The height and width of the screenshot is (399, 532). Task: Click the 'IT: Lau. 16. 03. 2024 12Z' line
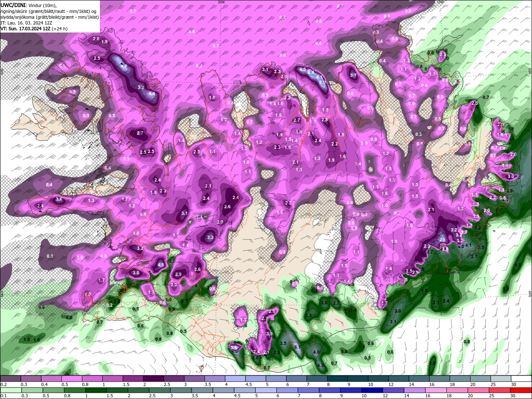click(26, 23)
